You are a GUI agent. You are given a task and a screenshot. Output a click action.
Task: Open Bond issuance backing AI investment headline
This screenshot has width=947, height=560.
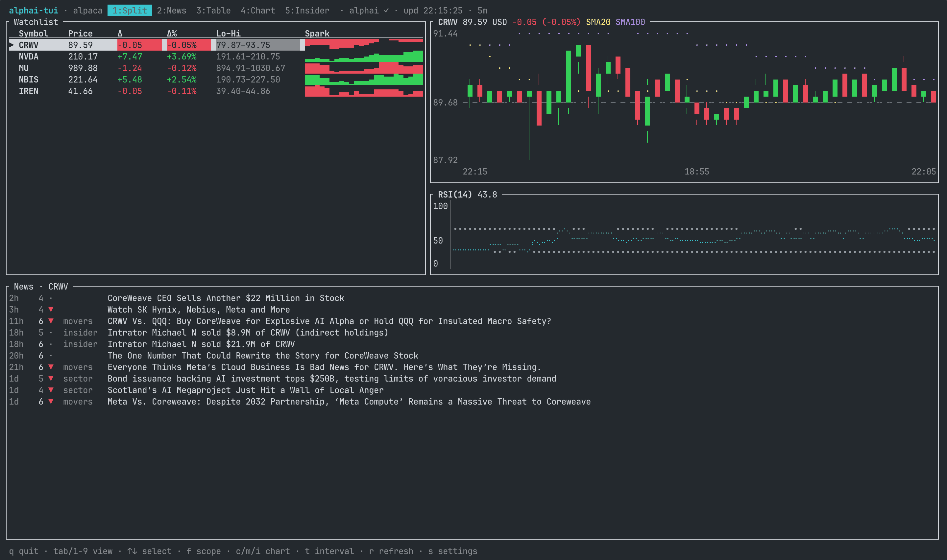[332, 379]
